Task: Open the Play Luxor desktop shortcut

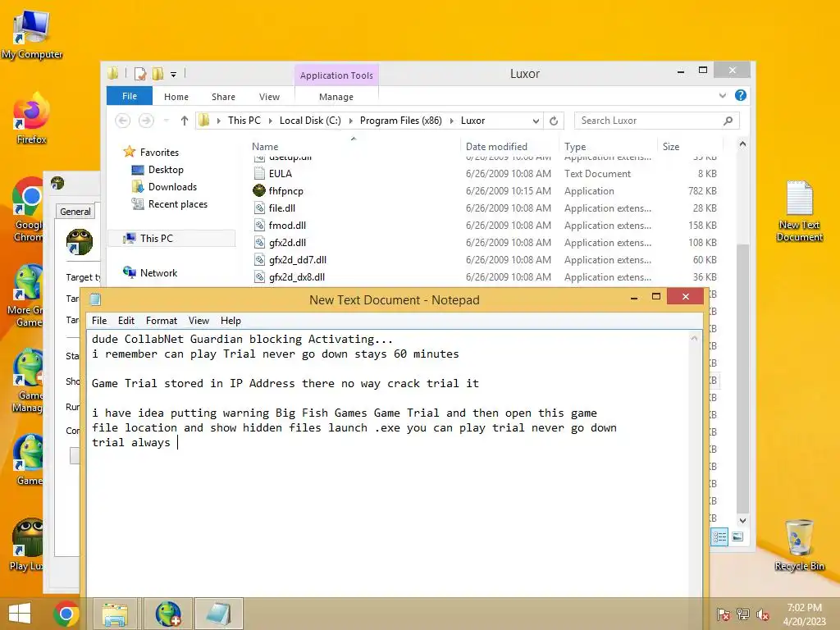Action: (27, 545)
